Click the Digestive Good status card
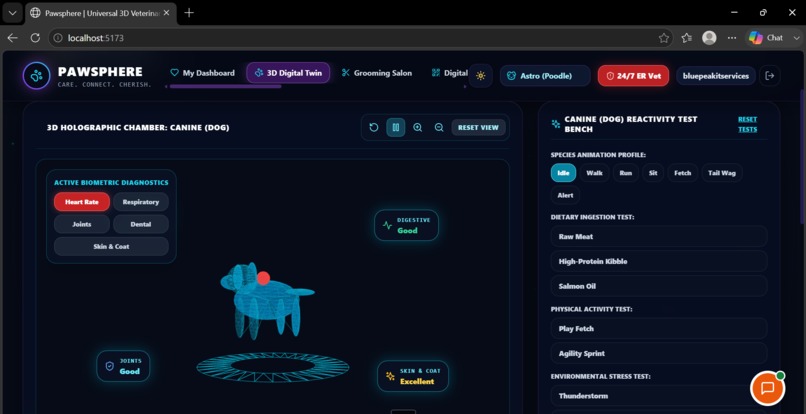 pos(407,225)
